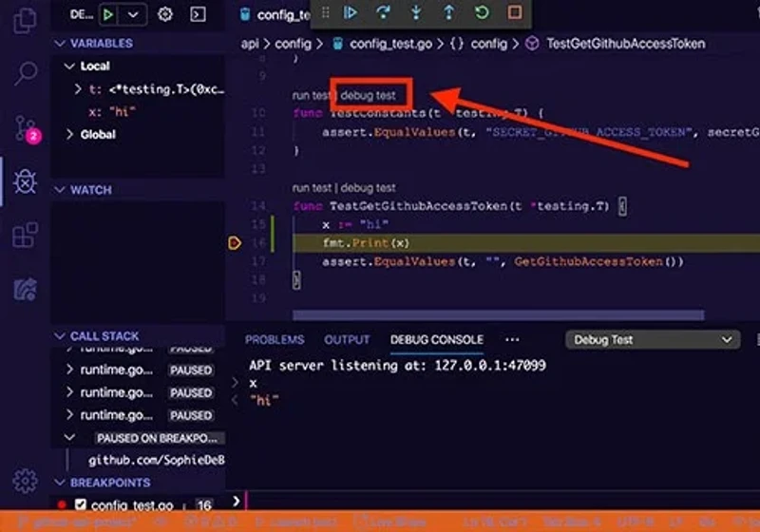Click the green Restart debug icon
This screenshot has width=760, height=532.
click(482, 12)
